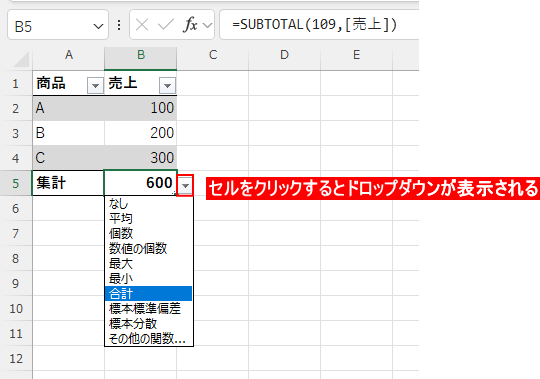Choose 最大 from the total dropdown list
The width and height of the screenshot is (540, 379).
point(148,264)
